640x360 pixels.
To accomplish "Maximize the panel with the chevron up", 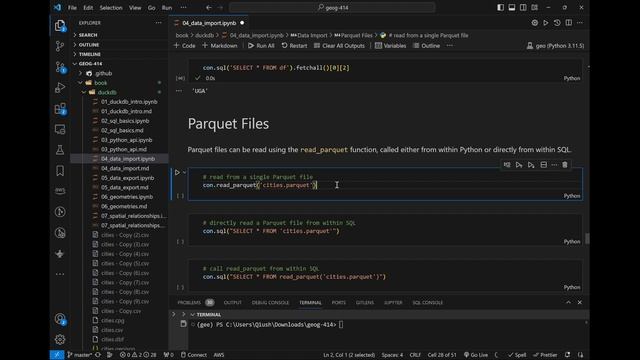I will pos(568,302).
